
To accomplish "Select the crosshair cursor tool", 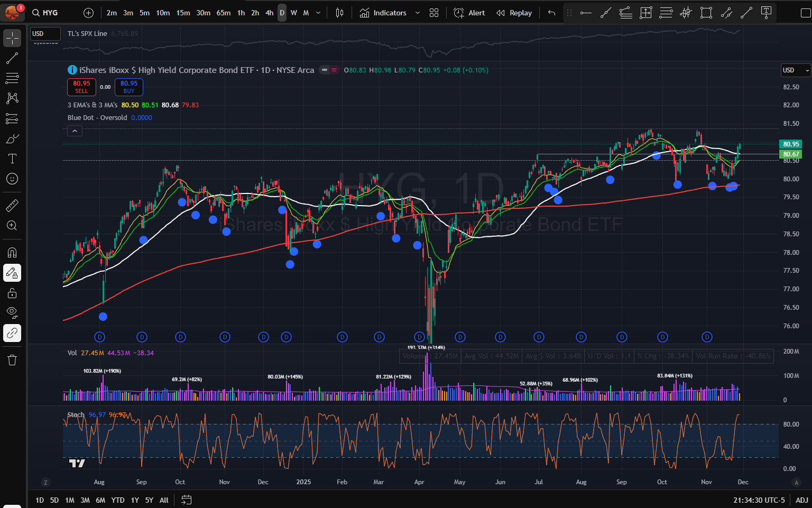I will 12,38.
